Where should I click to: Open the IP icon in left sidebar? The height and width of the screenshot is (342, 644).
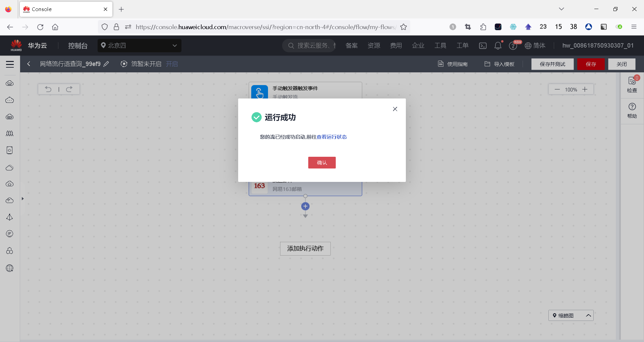click(10, 234)
